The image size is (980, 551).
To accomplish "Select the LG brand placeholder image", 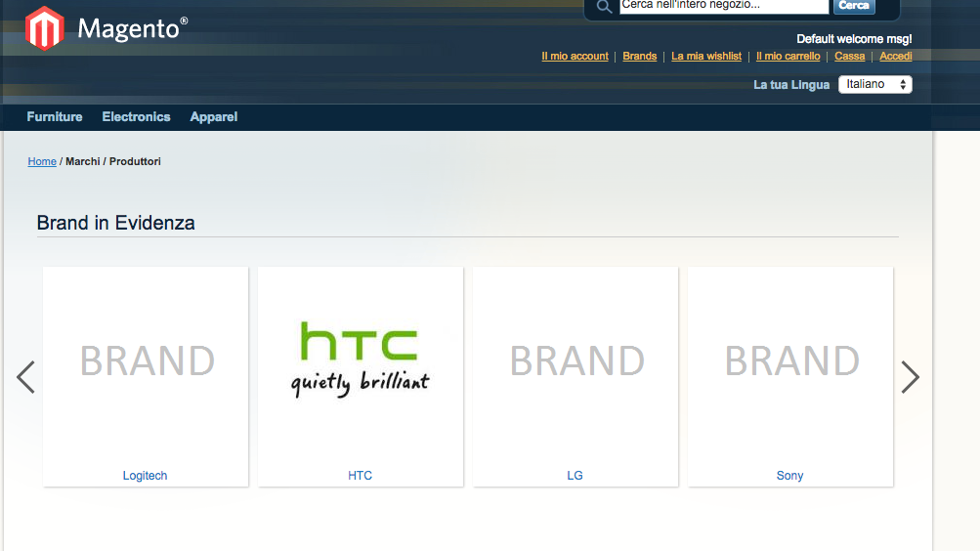I will (x=575, y=362).
